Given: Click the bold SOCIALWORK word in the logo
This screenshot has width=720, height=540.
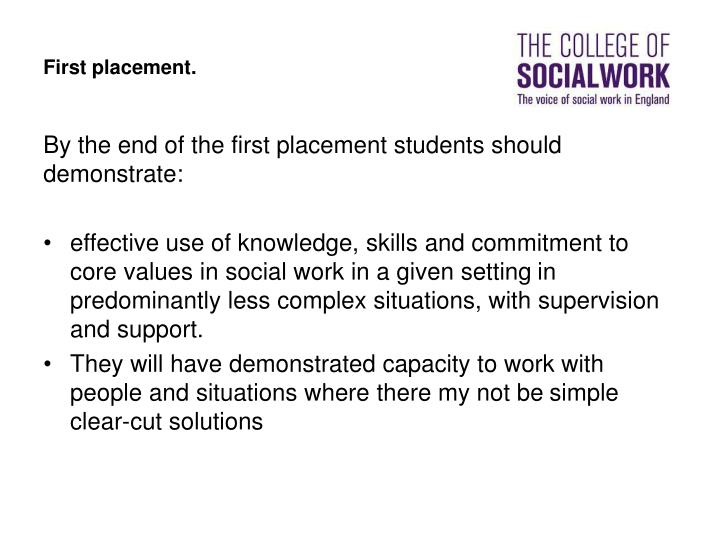Looking at the screenshot, I should tap(592, 74).
